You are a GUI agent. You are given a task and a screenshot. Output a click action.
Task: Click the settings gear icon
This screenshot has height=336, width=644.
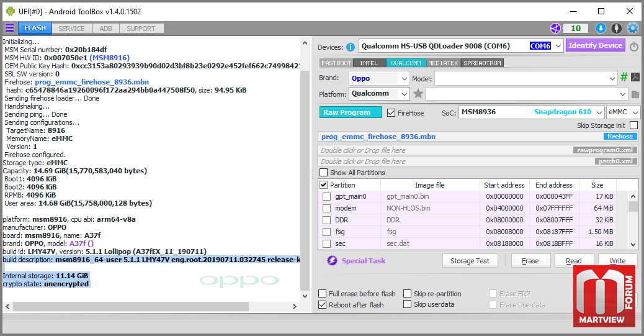coord(632,28)
